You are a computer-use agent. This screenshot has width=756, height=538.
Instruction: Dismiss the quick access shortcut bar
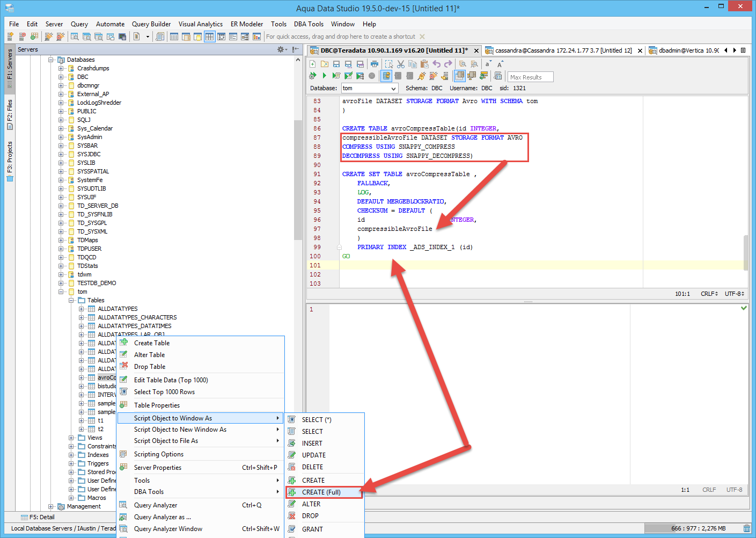coord(422,37)
